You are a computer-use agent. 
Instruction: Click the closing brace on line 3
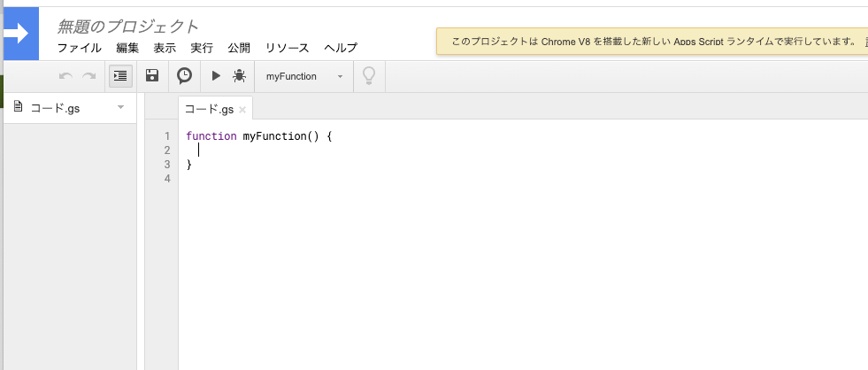click(x=189, y=165)
